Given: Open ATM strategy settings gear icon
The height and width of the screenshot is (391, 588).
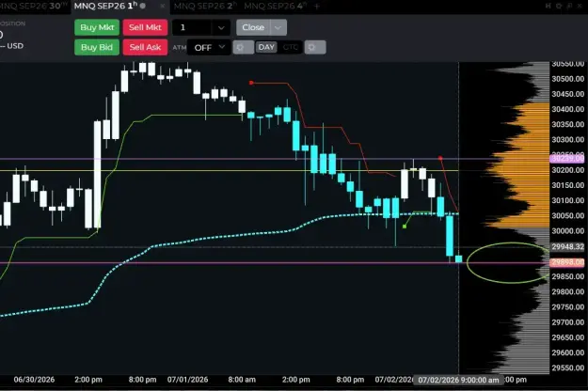Looking at the screenshot, I should tap(243, 47).
